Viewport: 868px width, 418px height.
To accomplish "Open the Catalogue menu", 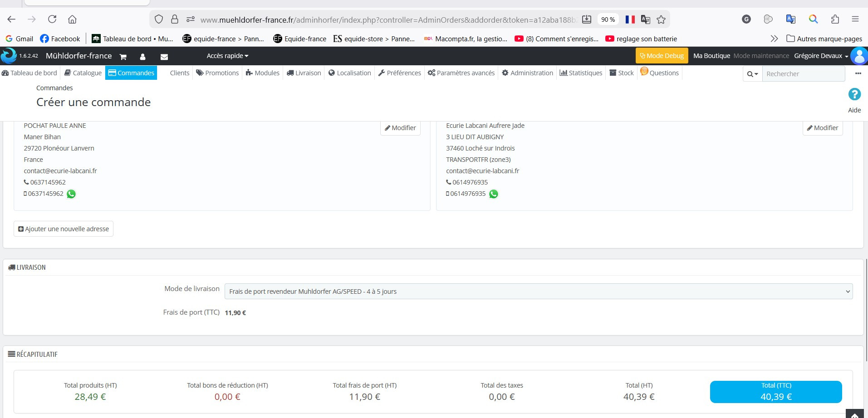I will click(x=83, y=73).
